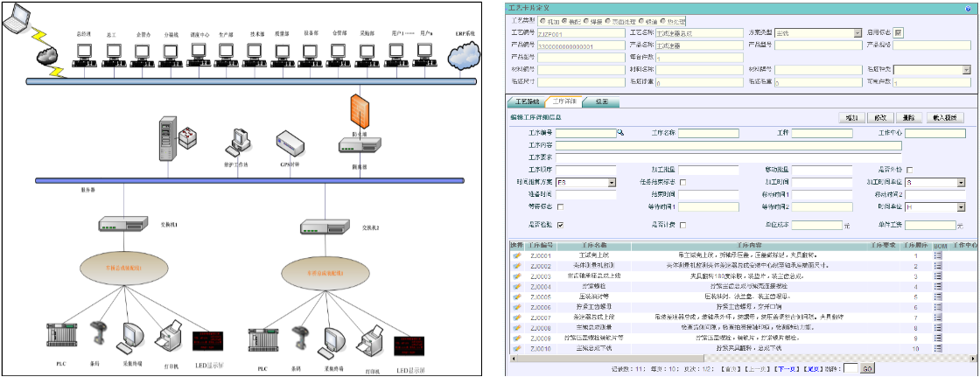
Task: Click the 增加 button
Action: click(849, 117)
